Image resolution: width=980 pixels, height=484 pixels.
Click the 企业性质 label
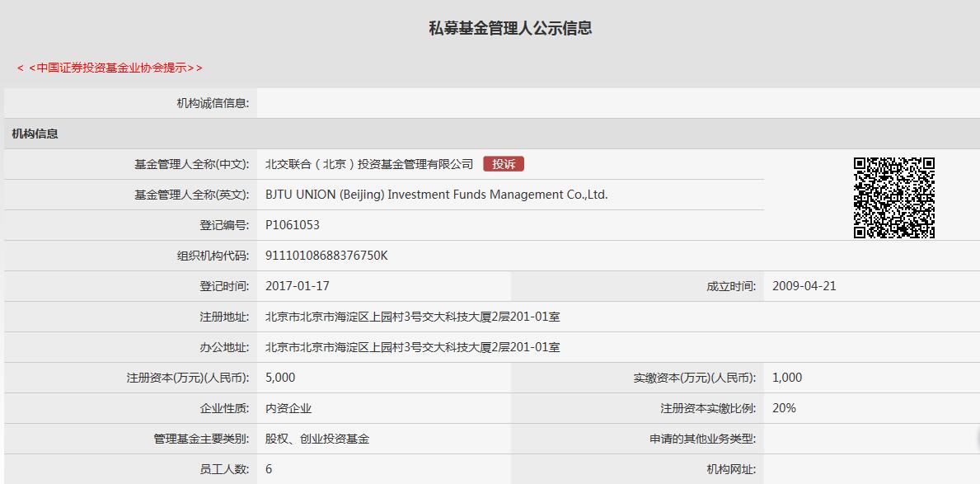224,408
